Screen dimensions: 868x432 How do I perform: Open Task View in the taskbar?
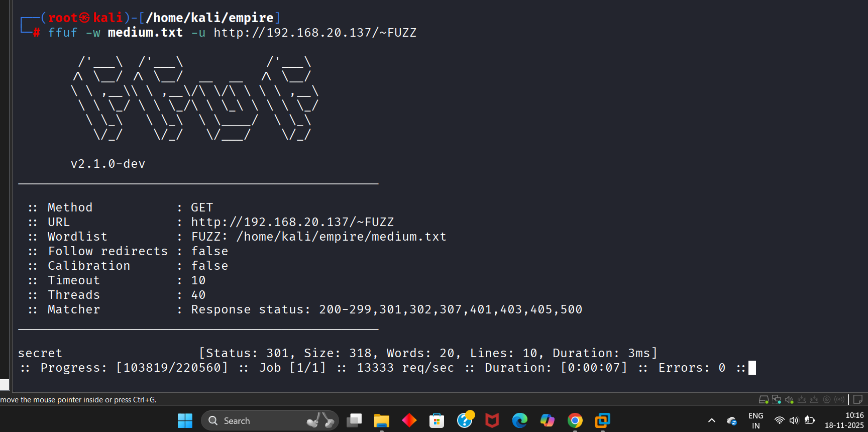point(354,420)
